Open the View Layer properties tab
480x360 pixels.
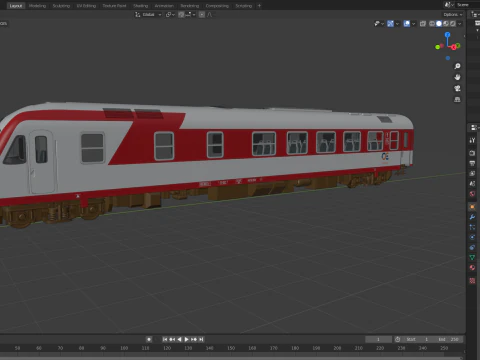point(472,173)
